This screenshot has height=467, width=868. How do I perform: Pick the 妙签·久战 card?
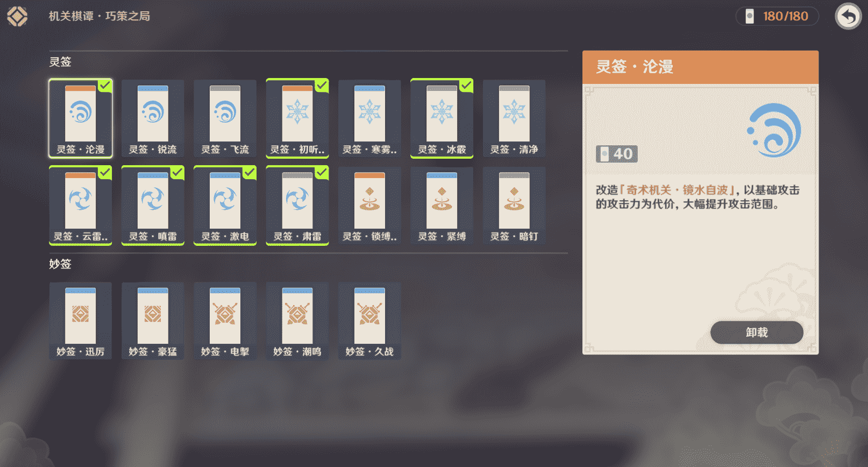click(369, 321)
